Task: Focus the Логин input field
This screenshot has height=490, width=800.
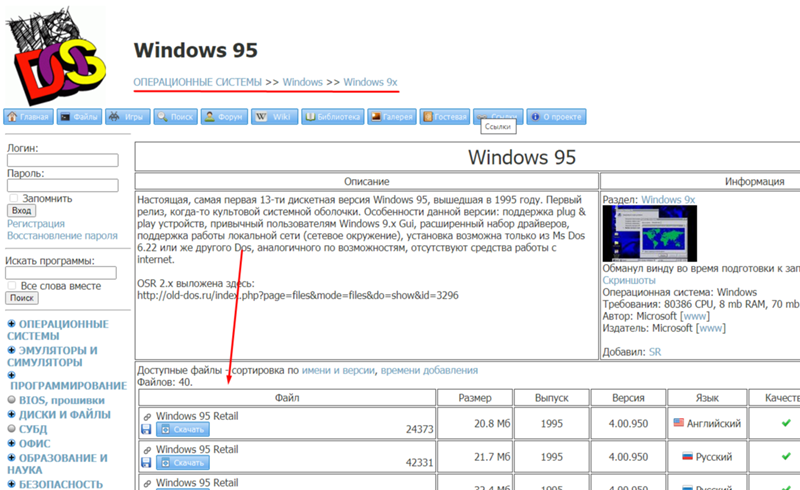Action: (x=63, y=160)
